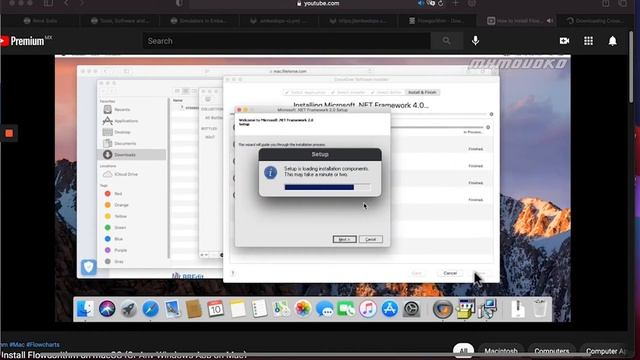Click the YouTube Premium logo

click(x=26, y=41)
